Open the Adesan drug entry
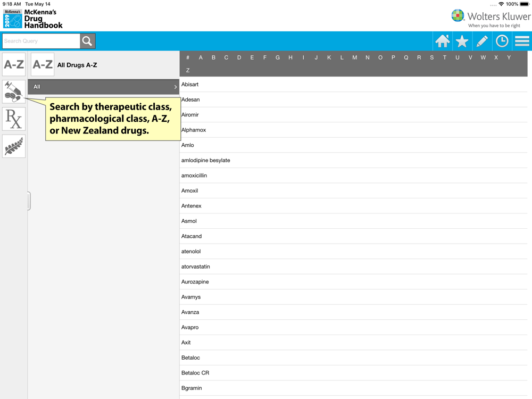 [354, 100]
